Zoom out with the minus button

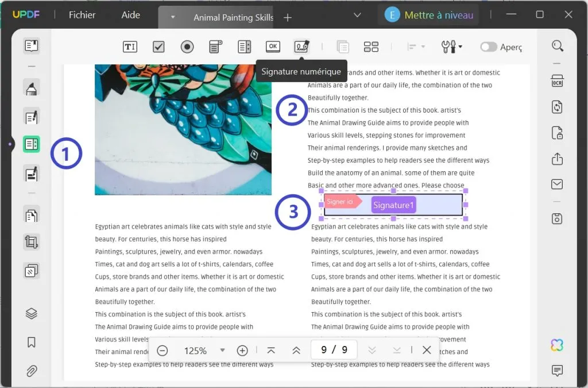pos(163,351)
